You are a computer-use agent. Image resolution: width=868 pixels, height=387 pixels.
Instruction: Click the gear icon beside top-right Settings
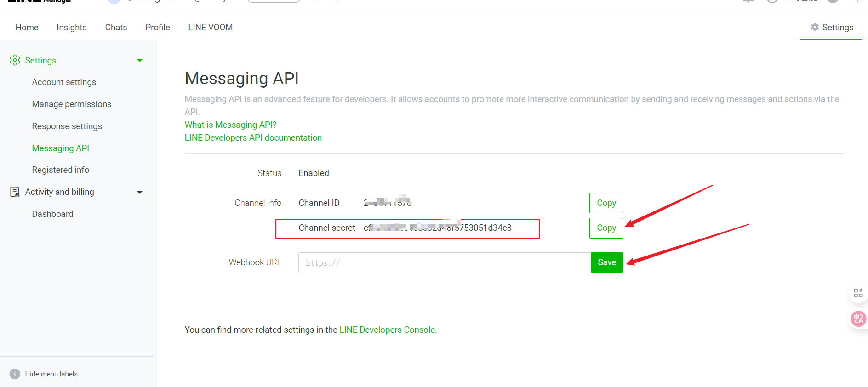[815, 27]
